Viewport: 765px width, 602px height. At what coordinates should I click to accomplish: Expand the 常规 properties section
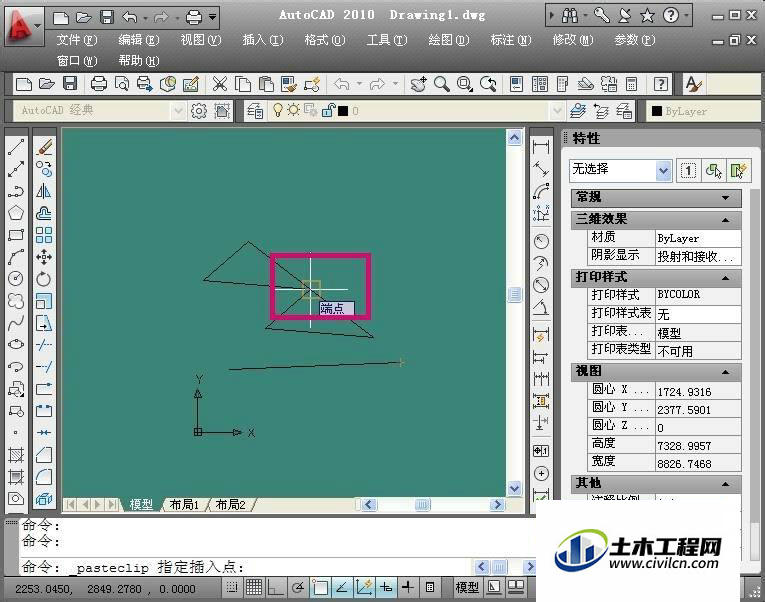pos(725,198)
